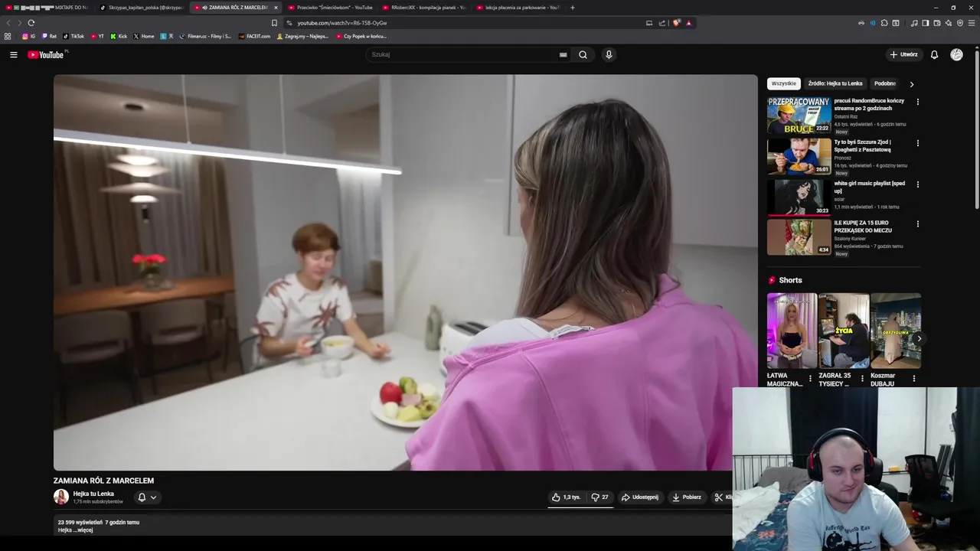Select the Wszystkie filter chip
This screenshot has width=980, height=551.
point(784,83)
